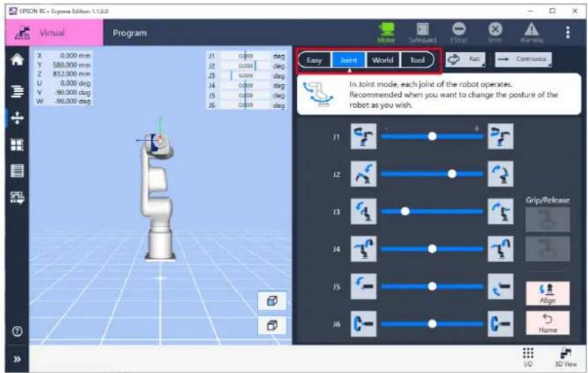Switch to Easy jog mode
Image resolution: width=588 pixels, height=373 pixels.
[x=314, y=60]
